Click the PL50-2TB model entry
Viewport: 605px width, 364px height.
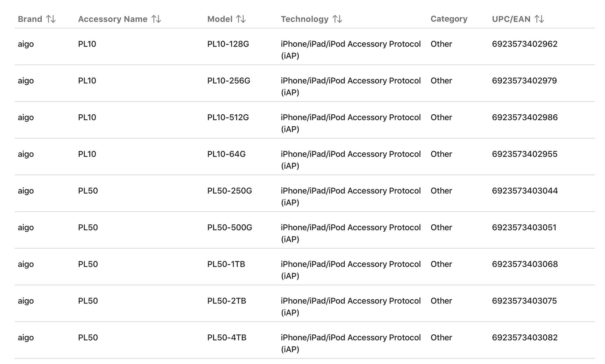227,301
